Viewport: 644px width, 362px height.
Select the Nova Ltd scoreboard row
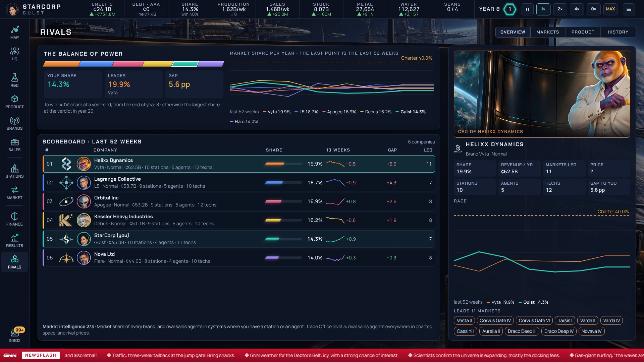[239, 258]
